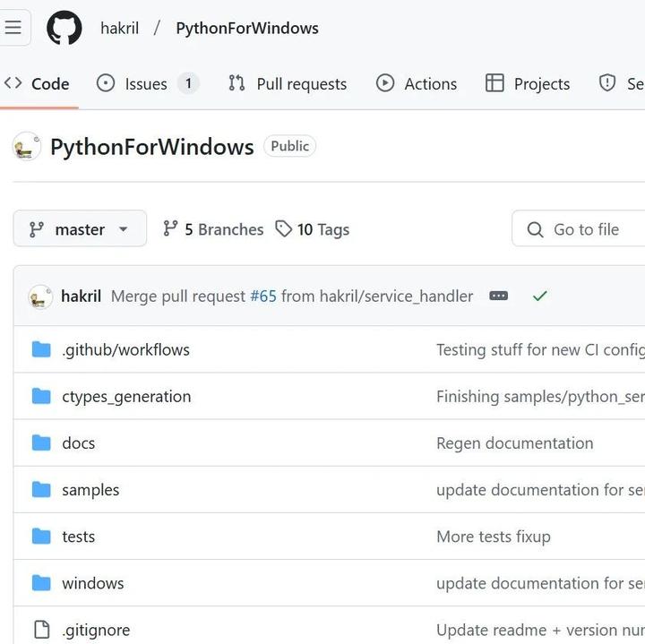Go to the Actions tab

point(417,84)
